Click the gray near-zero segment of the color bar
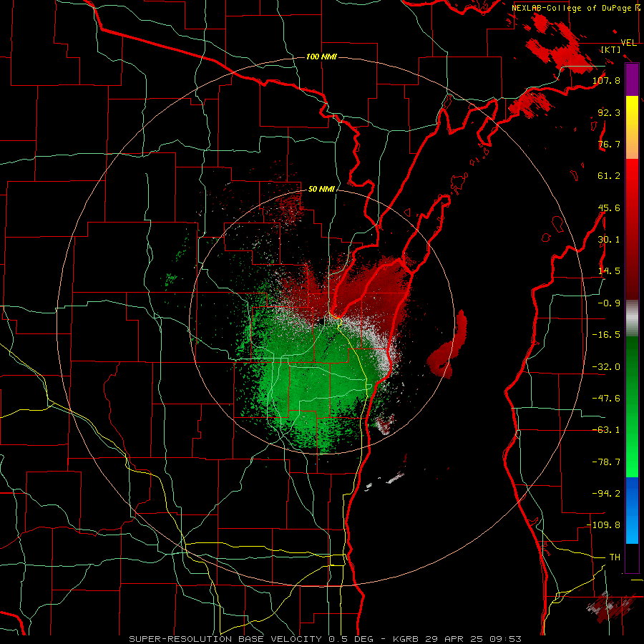 (x=632, y=318)
